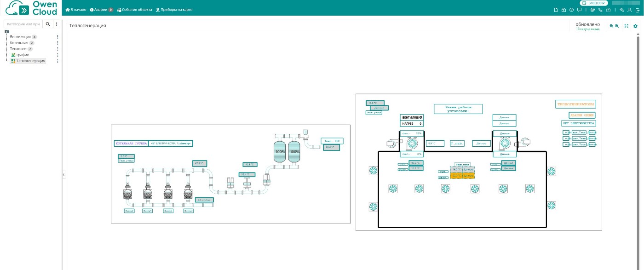Click the category search input field
This screenshot has height=270, width=644.
(x=23, y=24)
